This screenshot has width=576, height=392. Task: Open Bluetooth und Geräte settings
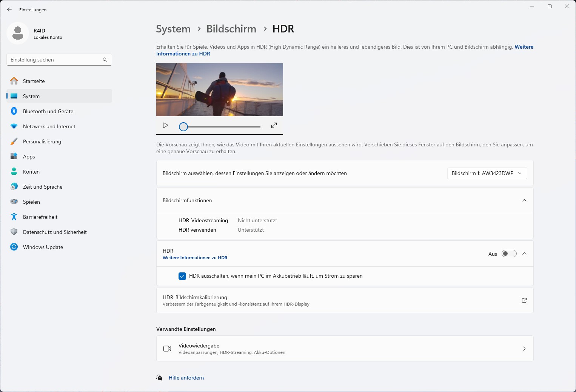point(48,111)
